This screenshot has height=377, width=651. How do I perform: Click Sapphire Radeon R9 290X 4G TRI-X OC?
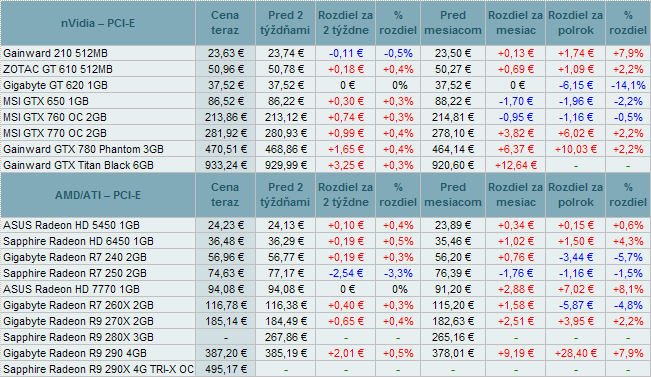click(x=98, y=369)
